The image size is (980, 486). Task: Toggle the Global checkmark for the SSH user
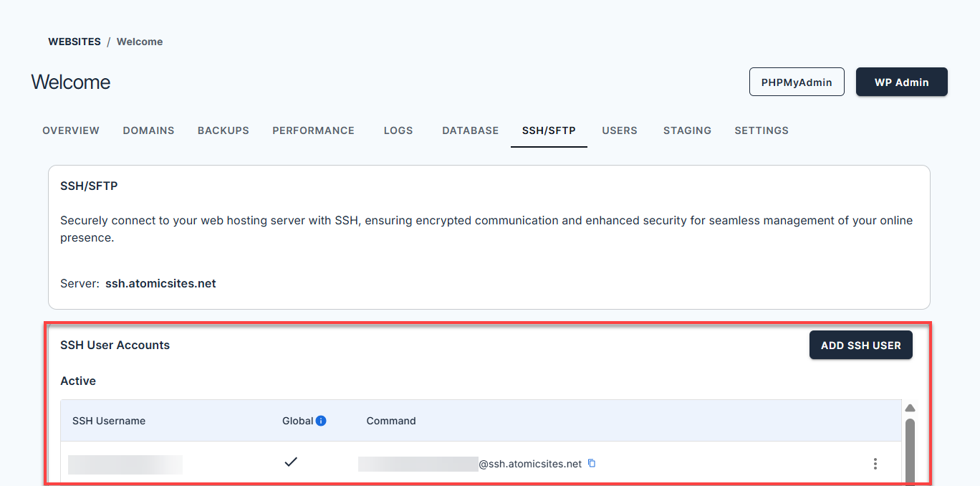click(291, 462)
